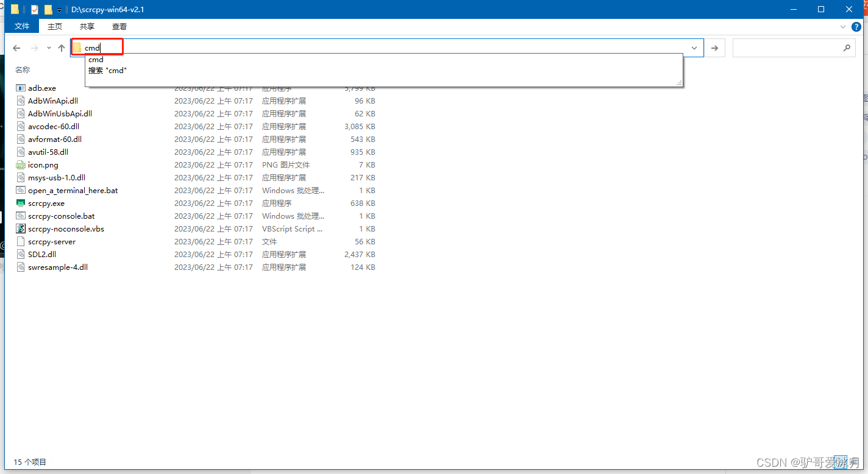The height and width of the screenshot is (474, 868).
Task: Switch to the 共享 ribbon tab
Action: (87, 26)
